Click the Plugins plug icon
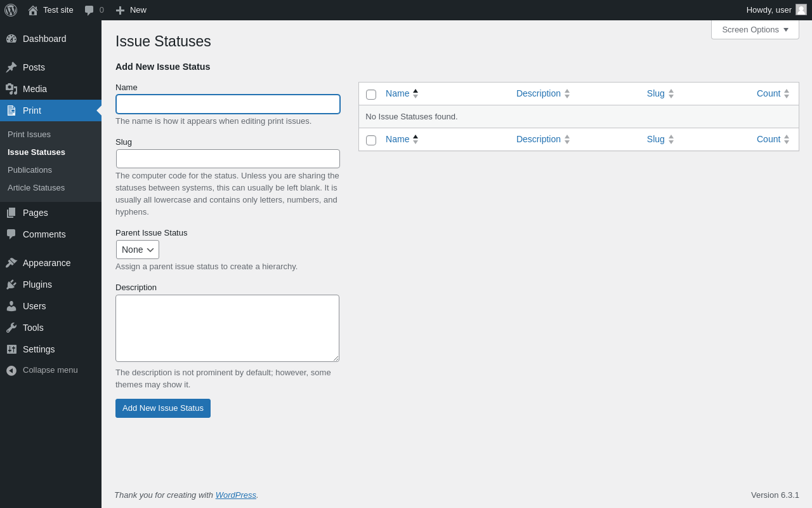Viewport: 812px width, 508px height. click(x=11, y=284)
